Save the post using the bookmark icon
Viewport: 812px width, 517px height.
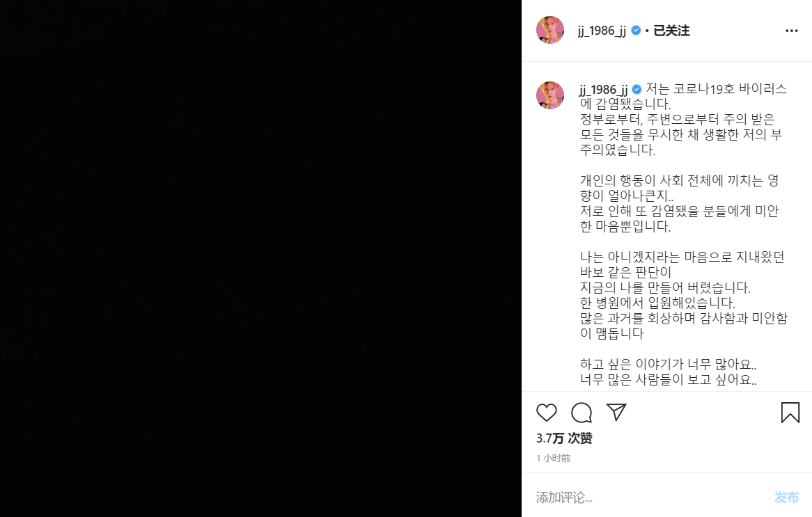(x=790, y=413)
